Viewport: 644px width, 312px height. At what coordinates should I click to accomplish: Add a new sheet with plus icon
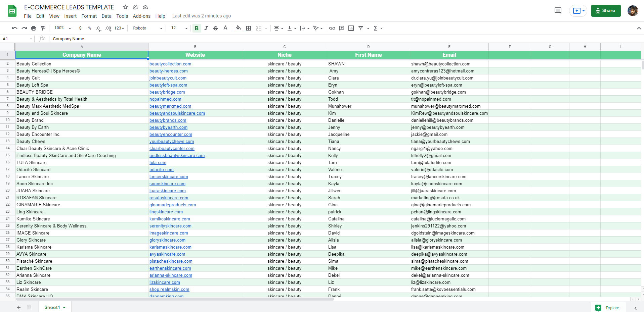coord(19,307)
